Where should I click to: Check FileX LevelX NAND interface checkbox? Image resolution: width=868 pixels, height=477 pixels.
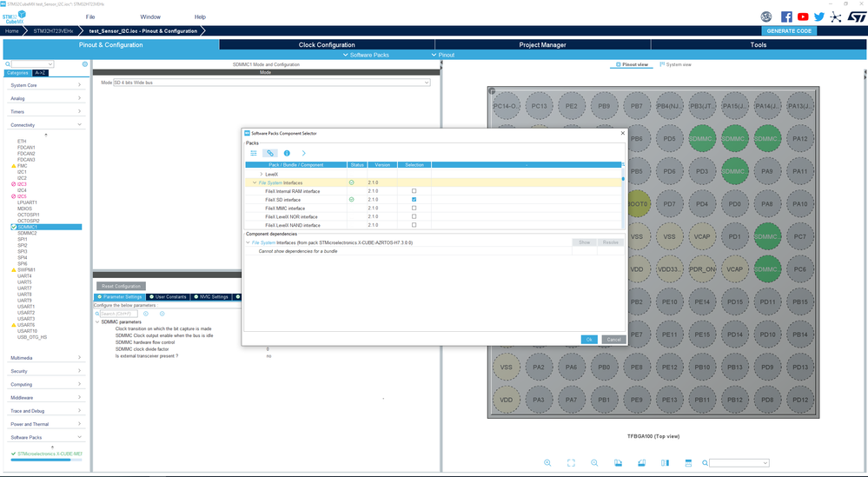pos(414,225)
